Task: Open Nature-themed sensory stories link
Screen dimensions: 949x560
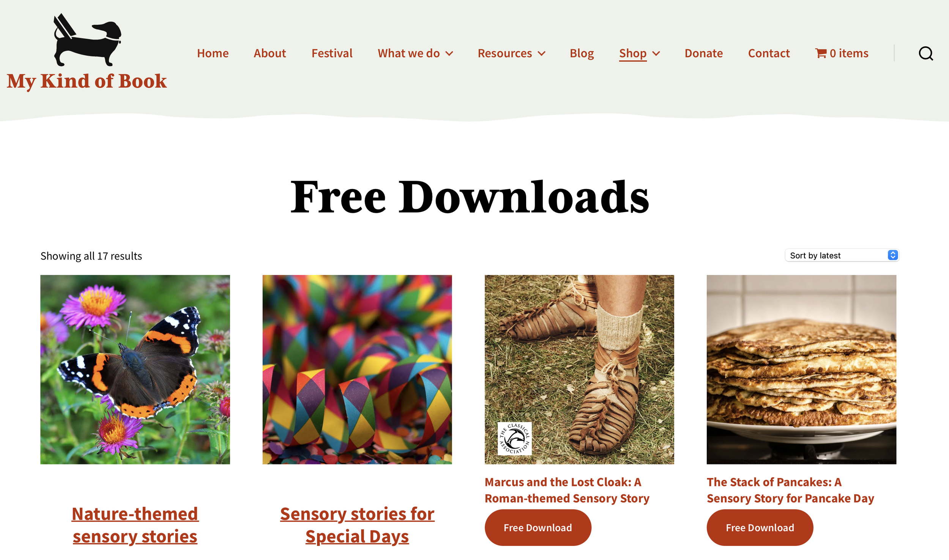Action: point(135,525)
